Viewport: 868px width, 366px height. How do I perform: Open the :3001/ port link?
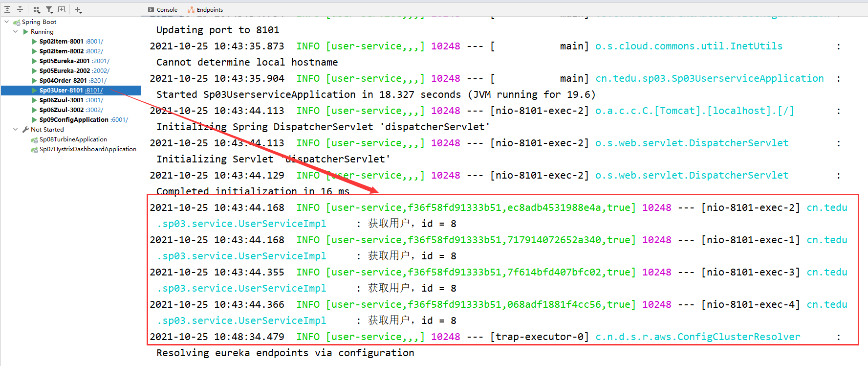click(x=94, y=100)
